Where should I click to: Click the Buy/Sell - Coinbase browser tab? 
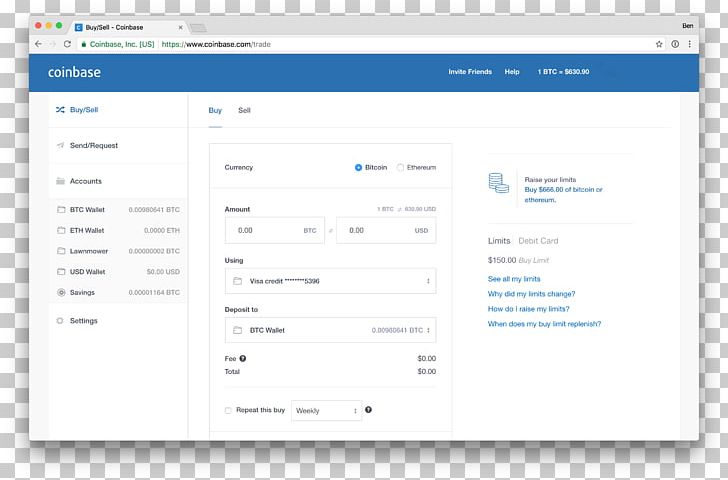tap(129, 27)
